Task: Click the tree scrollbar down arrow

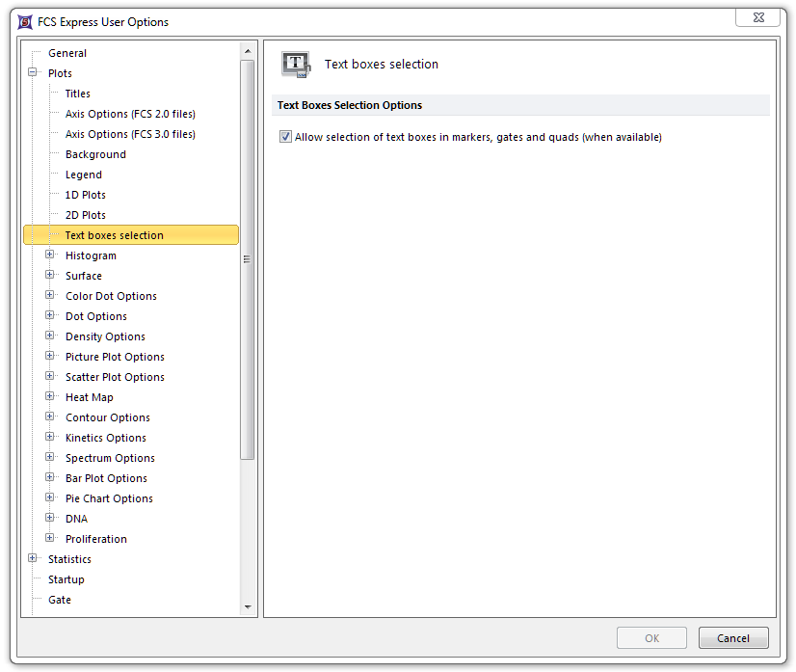Action: point(248,607)
